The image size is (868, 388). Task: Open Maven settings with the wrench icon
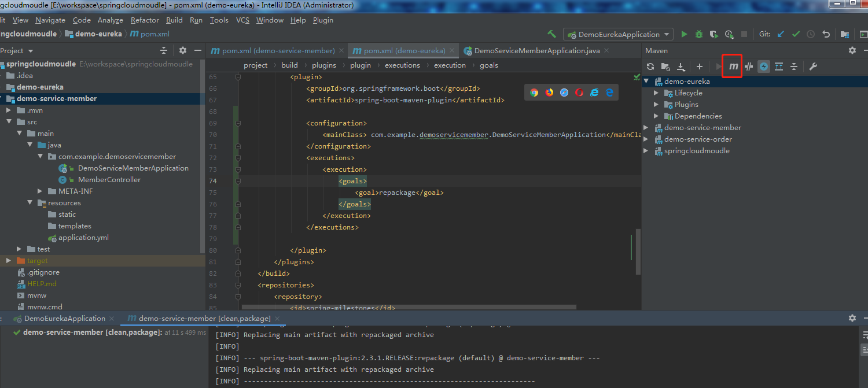tap(814, 66)
